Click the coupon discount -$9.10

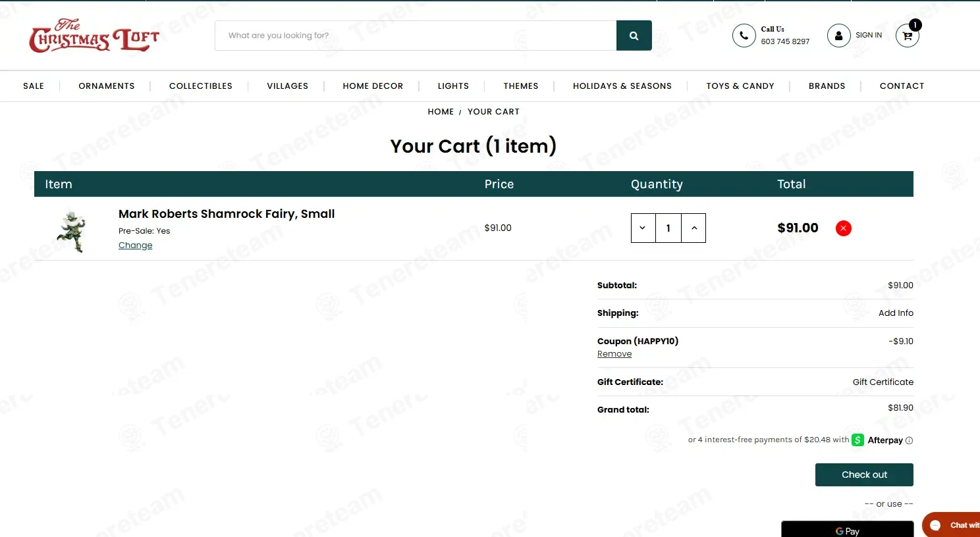[x=901, y=342]
